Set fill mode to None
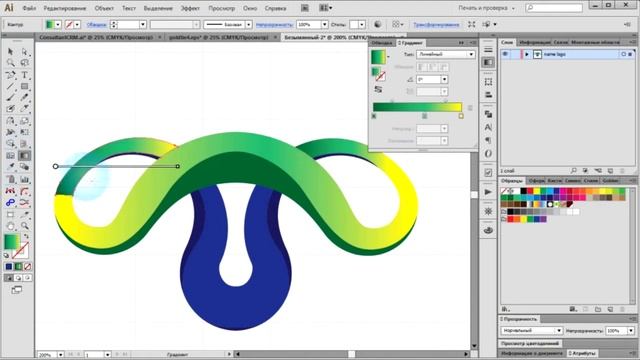640x360 pixels. (27, 267)
